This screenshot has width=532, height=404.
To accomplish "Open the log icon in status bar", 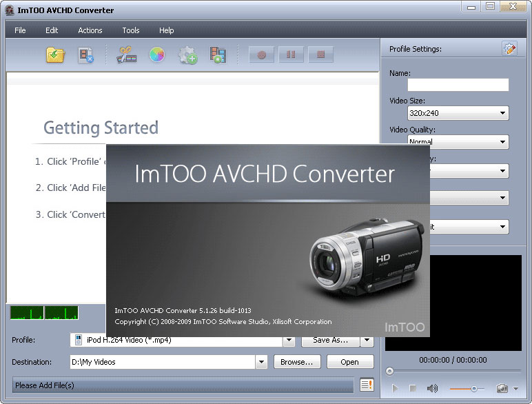I will click(x=367, y=385).
